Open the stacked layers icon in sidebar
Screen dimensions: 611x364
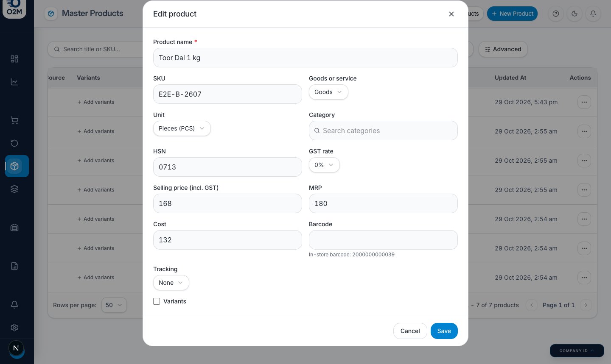point(14,189)
